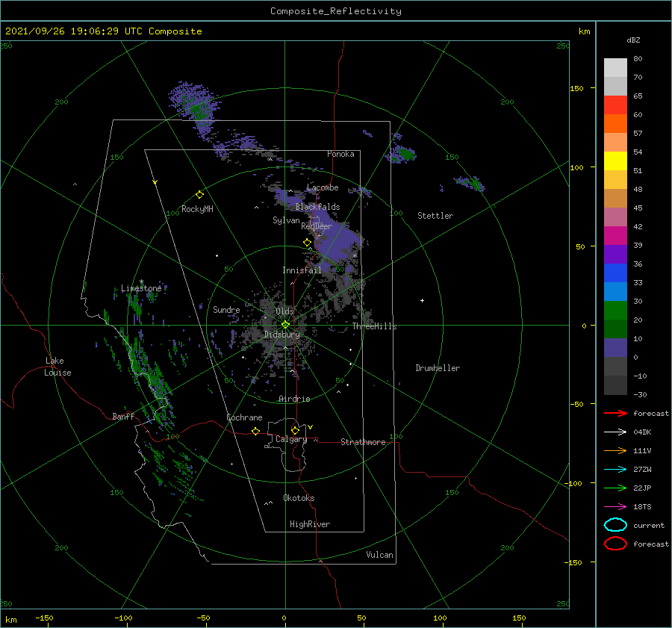This screenshot has width=672, height=628.
Task: Click the yellow V marker northeast of Calgary
Action: (311, 427)
